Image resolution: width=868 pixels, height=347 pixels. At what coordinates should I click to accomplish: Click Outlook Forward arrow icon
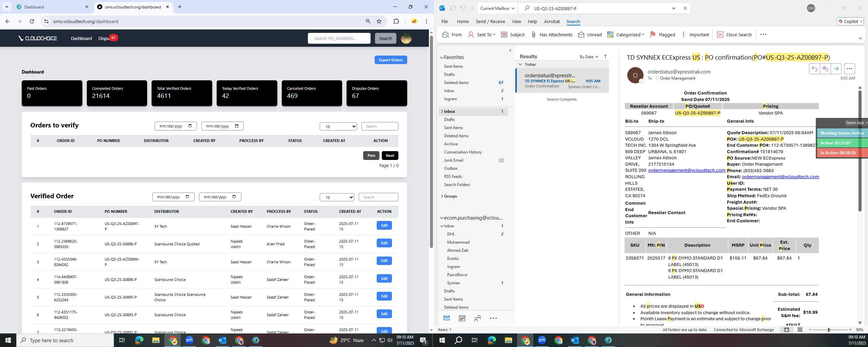click(x=836, y=69)
